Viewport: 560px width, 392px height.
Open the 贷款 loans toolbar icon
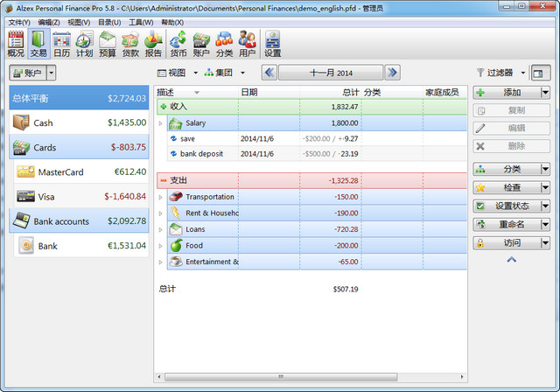(130, 44)
